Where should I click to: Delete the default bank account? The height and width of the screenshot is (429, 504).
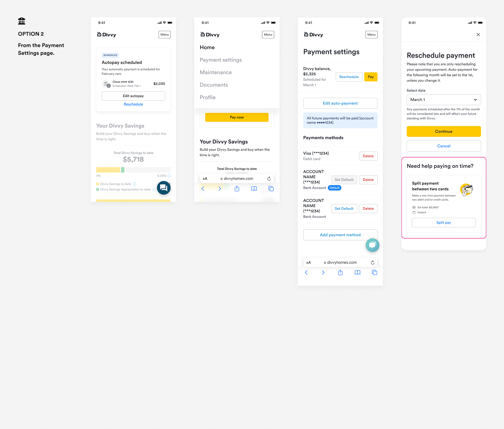coord(368,180)
